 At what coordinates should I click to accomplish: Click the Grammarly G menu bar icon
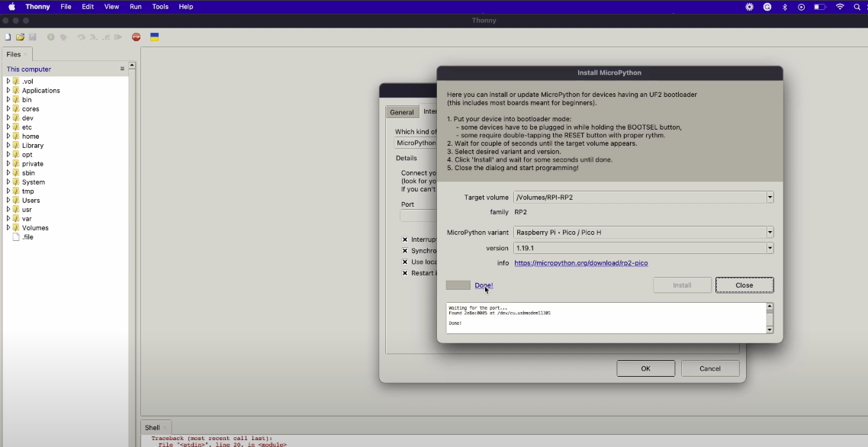point(767,7)
